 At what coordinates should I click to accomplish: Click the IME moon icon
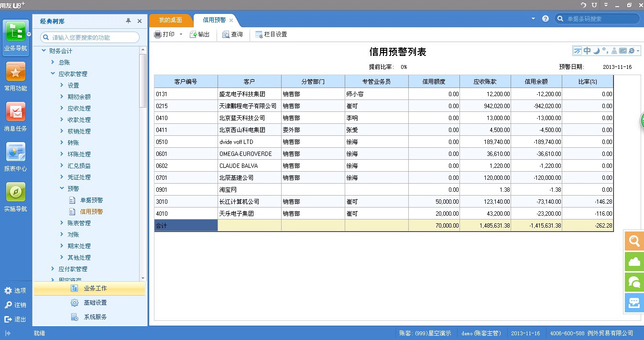(x=596, y=51)
